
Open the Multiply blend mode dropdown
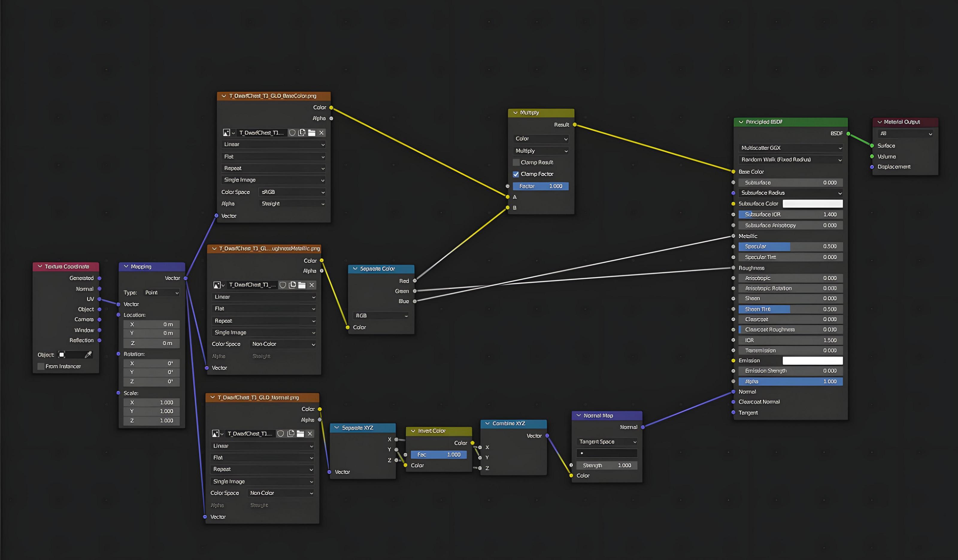click(541, 151)
